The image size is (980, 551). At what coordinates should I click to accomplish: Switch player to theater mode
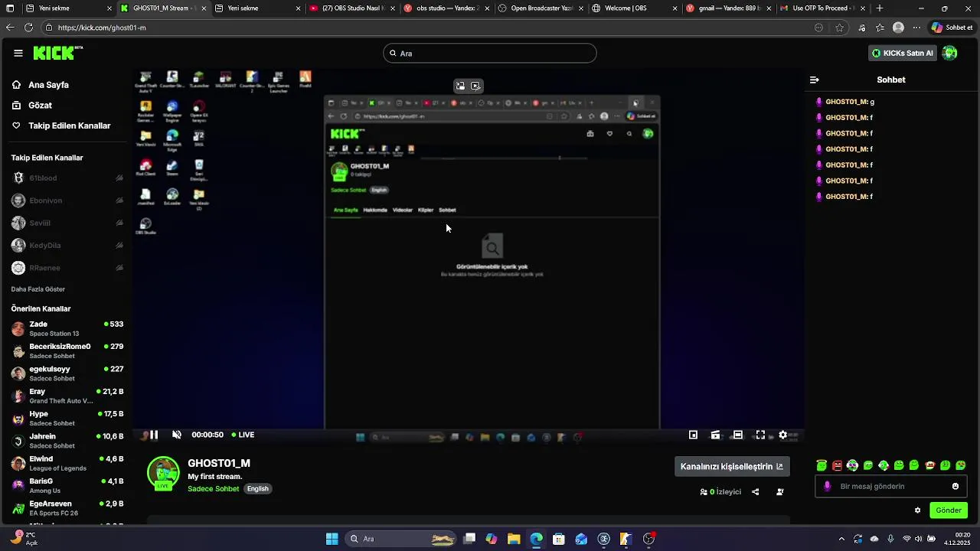[737, 435]
